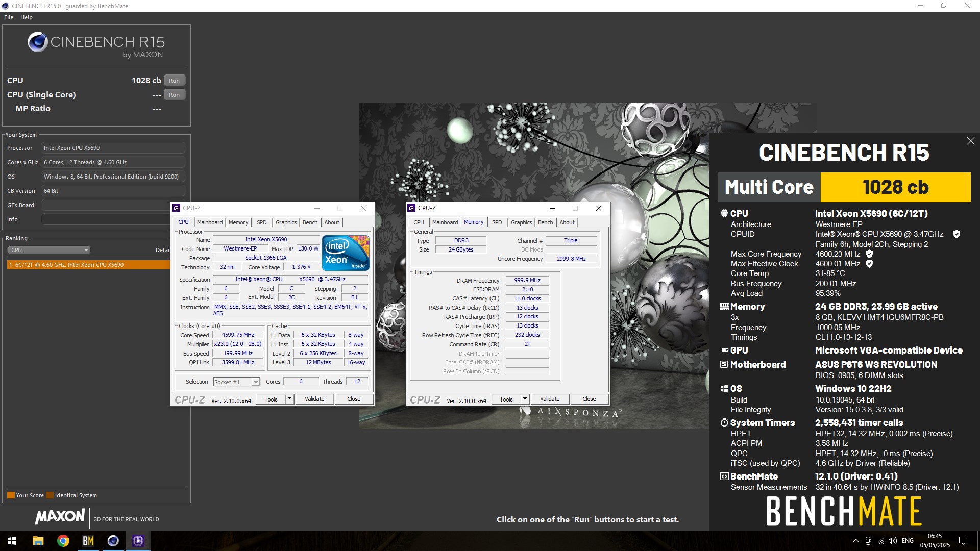
Task: Select the 6C/12T 4.60 GHz ranking entry
Action: (88, 265)
